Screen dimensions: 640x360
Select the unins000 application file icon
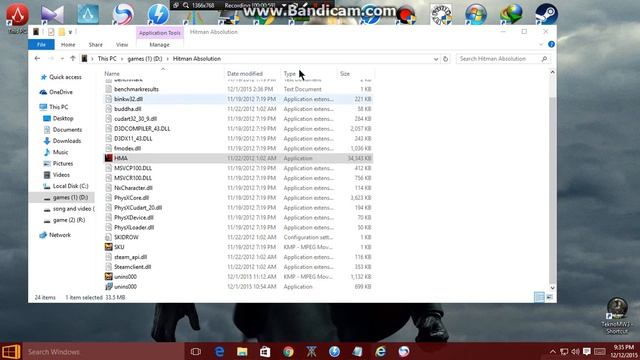point(108,287)
